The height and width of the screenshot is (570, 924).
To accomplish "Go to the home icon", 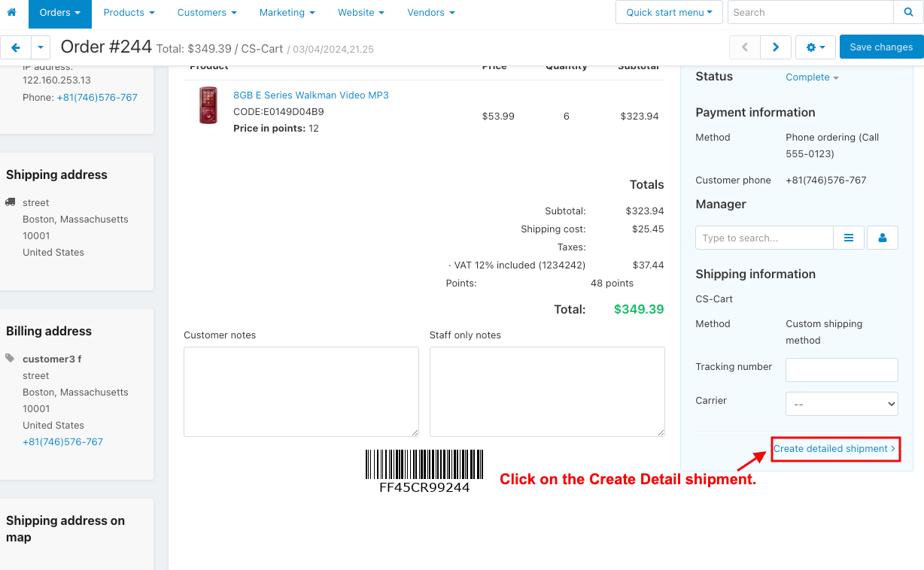I will (x=11, y=12).
